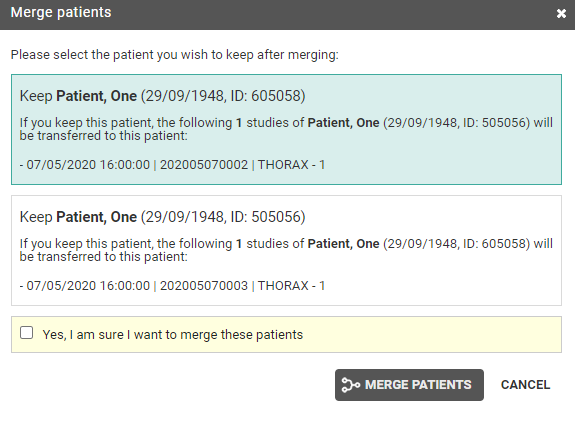Click heading 'Keep Patient, One' with ID: 505056
The image size is (575, 424).
click(x=162, y=217)
